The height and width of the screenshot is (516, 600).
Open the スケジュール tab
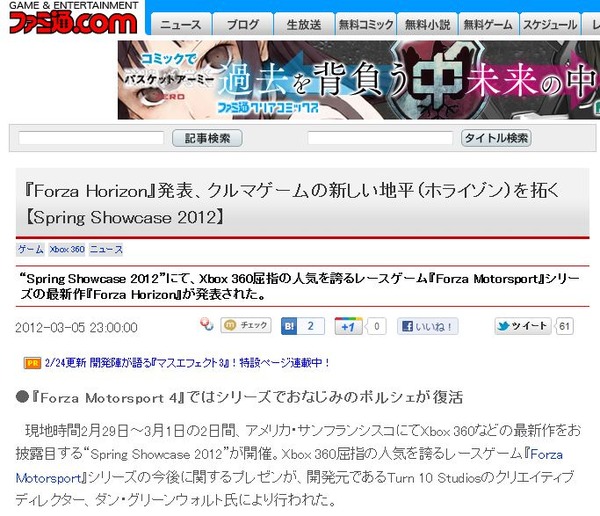pyautogui.click(x=550, y=24)
